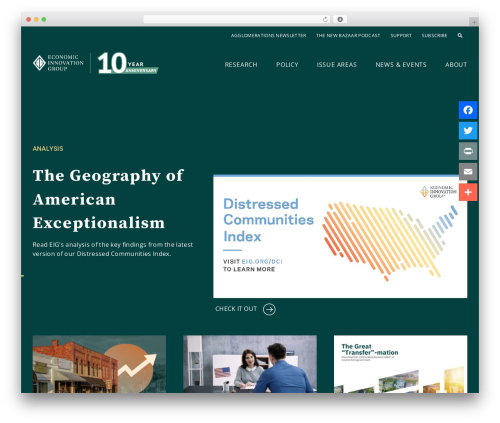Open site search magnifier icon
The image size is (500, 423).
460,35
